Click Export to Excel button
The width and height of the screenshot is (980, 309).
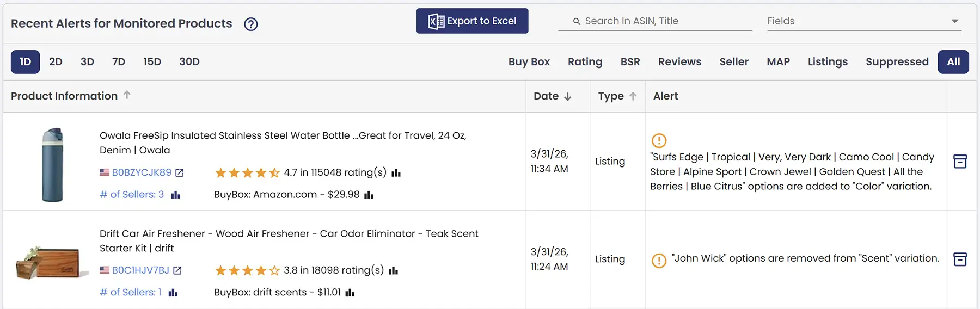[x=472, y=21]
